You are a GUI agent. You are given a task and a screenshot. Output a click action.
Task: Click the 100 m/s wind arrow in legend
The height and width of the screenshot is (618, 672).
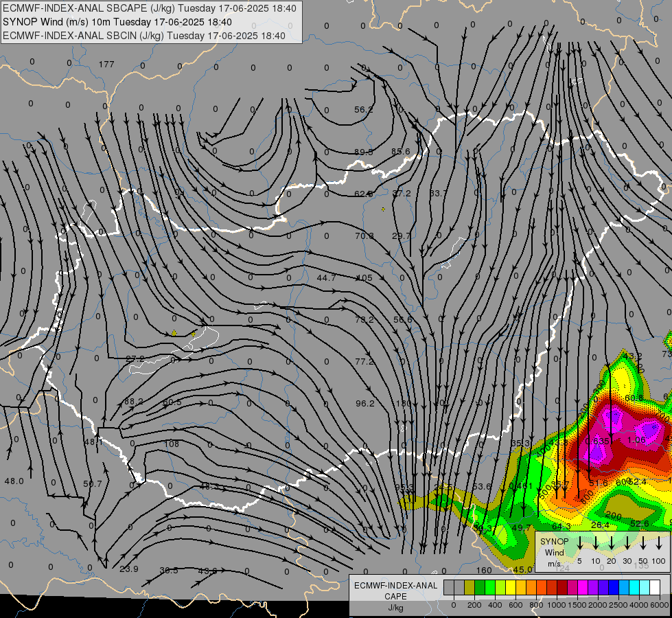coord(659,543)
